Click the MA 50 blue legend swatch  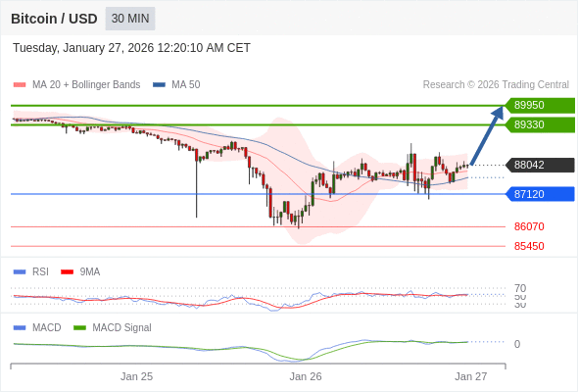[x=159, y=85]
